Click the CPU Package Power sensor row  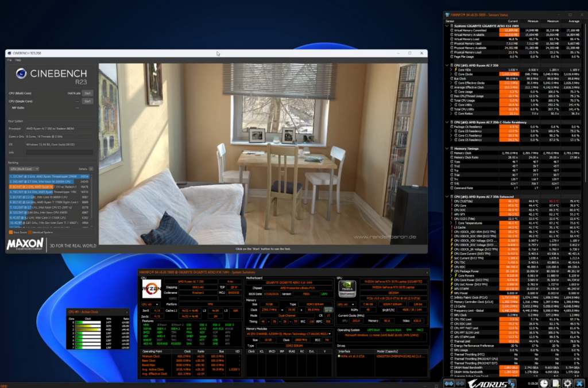pyautogui.click(x=514, y=271)
